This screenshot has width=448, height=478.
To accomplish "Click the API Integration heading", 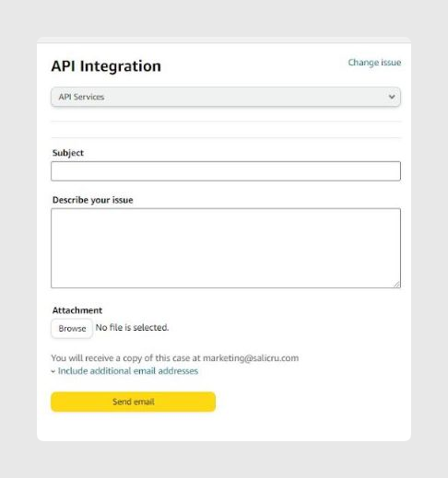I will [106, 66].
